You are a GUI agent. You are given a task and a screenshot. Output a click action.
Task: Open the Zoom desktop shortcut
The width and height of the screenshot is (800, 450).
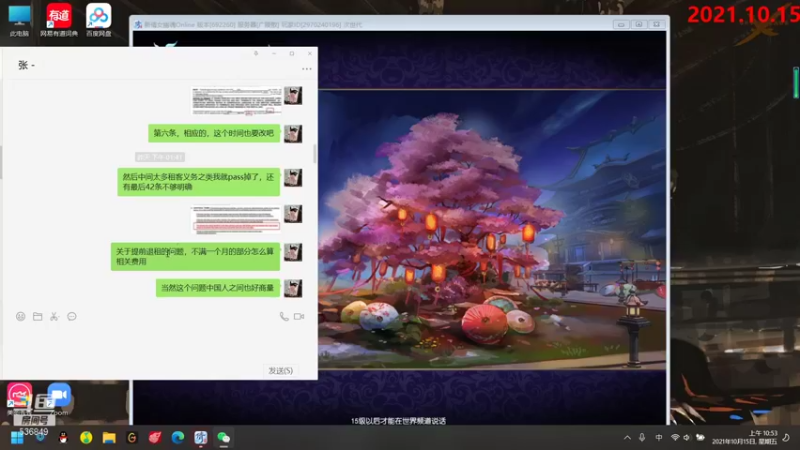click(x=59, y=399)
